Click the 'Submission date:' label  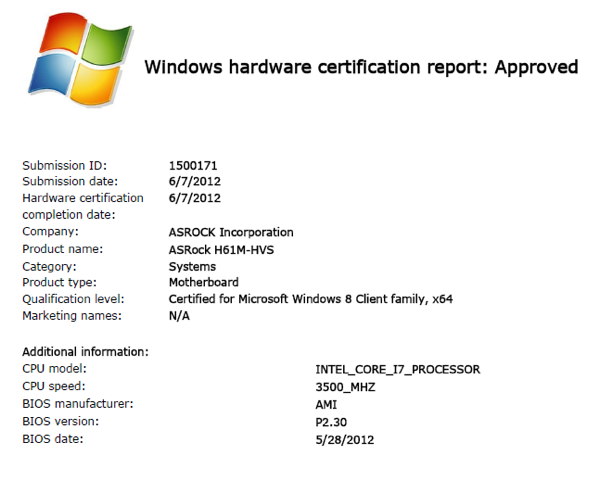70,181
